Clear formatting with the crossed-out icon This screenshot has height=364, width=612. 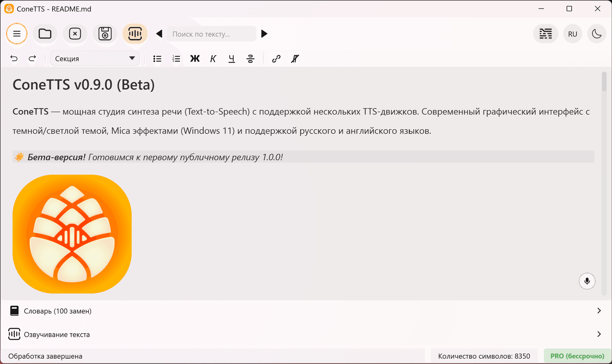point(295,59)
